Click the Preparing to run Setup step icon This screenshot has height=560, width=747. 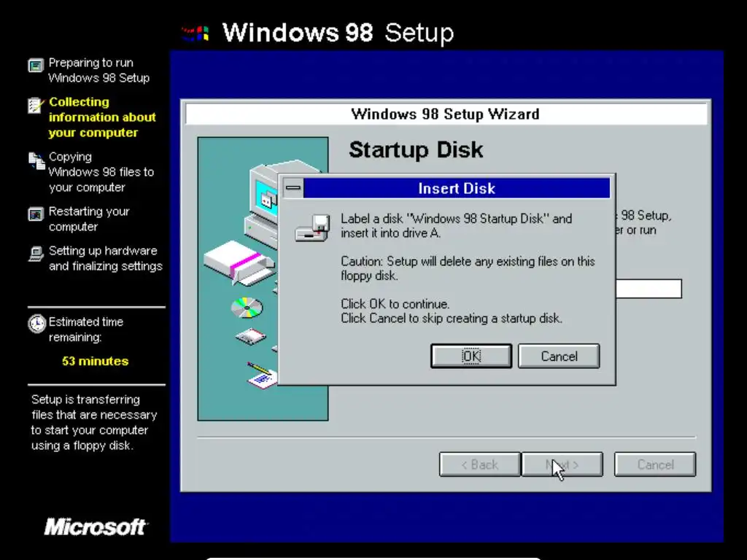[x=36, y=65]
